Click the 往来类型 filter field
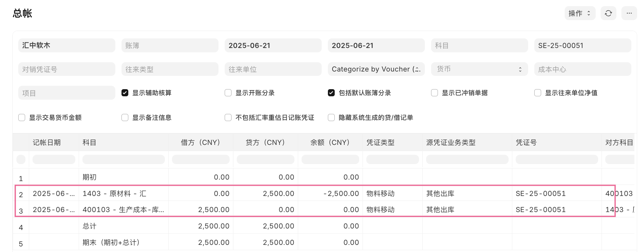This screenshot has height=252, width=644. (170, 69)
